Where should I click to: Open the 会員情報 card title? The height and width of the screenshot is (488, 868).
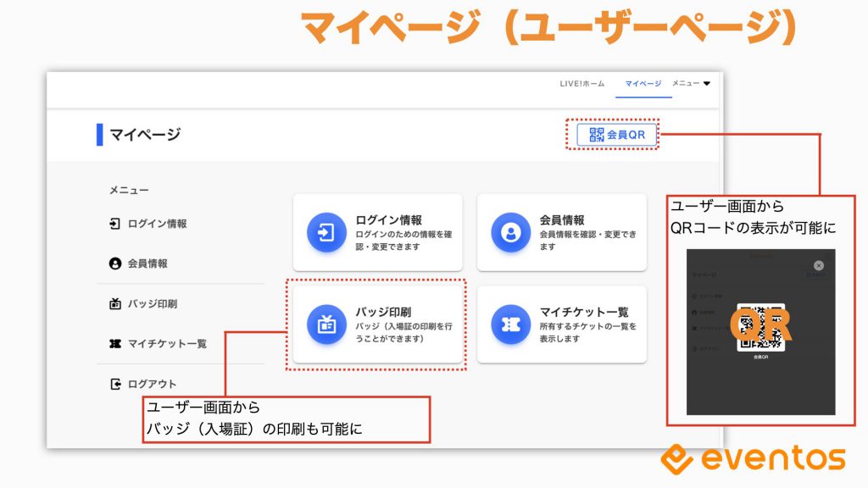562,219
